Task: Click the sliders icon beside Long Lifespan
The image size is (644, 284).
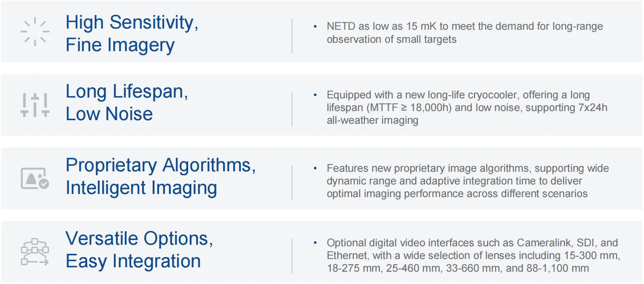Action: click(x=35, y=105)
